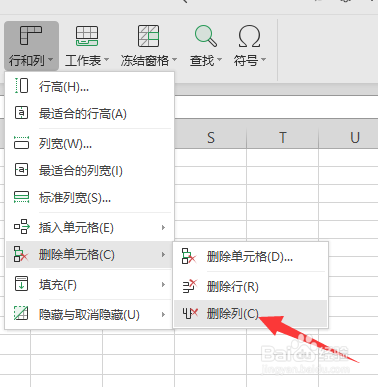The width and height of the screenshot is (378, 387).
Task: Choose 最适合的列宽(I) menu entry
Action: [x=90, y=171]
